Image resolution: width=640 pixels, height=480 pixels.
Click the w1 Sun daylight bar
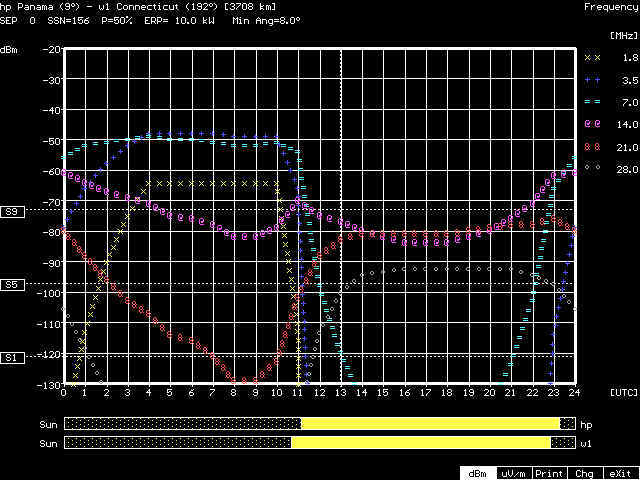pos(319,443)
